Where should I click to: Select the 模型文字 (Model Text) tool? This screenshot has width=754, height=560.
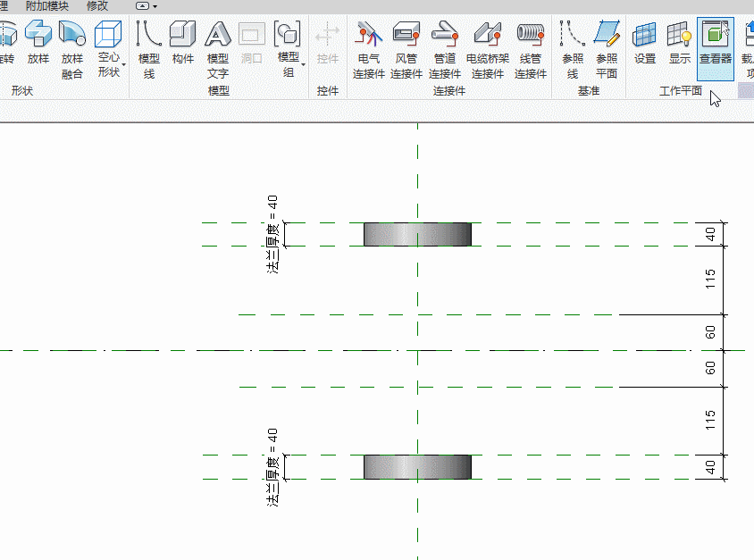pos(218,49)
